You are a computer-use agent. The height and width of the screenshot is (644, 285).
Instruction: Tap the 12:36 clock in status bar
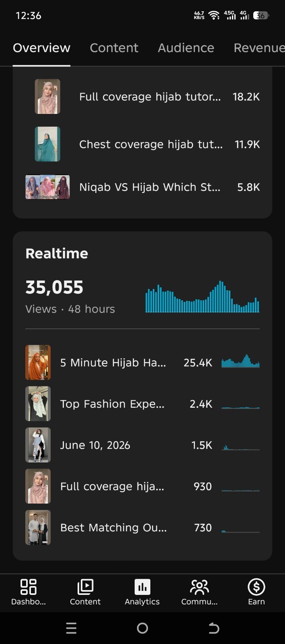[x=29, y=16]
